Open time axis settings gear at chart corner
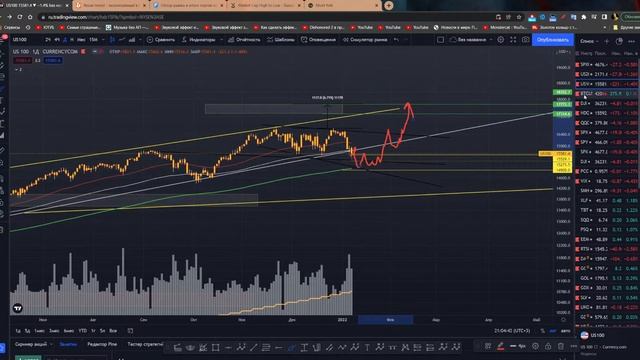This screenshot has height=360, width=640. tap(564, 320)
